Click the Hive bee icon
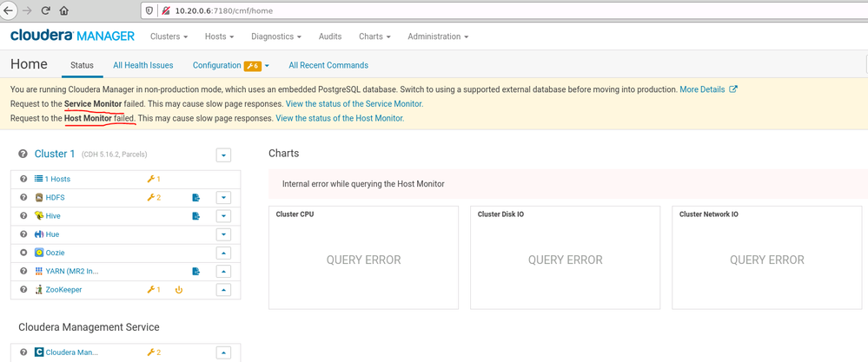 [39, 215]
